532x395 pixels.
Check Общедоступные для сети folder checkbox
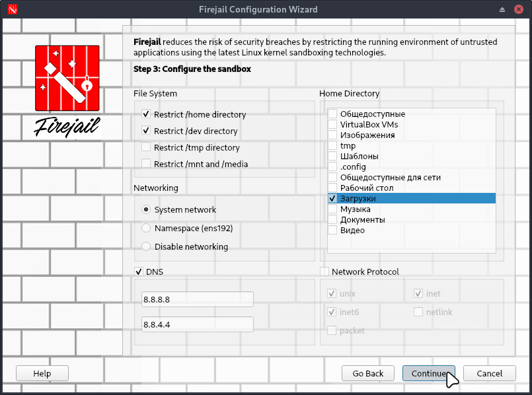(332, 177)
